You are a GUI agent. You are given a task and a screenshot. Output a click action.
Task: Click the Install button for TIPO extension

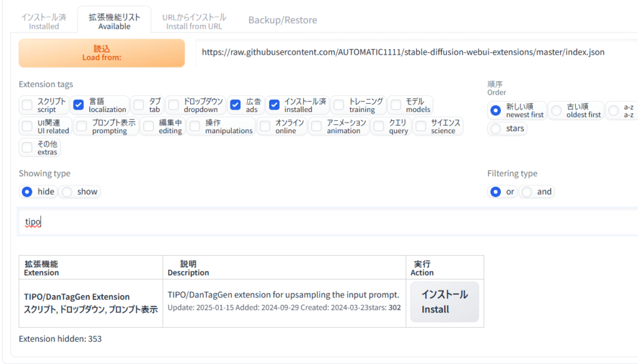click(444, 302)
